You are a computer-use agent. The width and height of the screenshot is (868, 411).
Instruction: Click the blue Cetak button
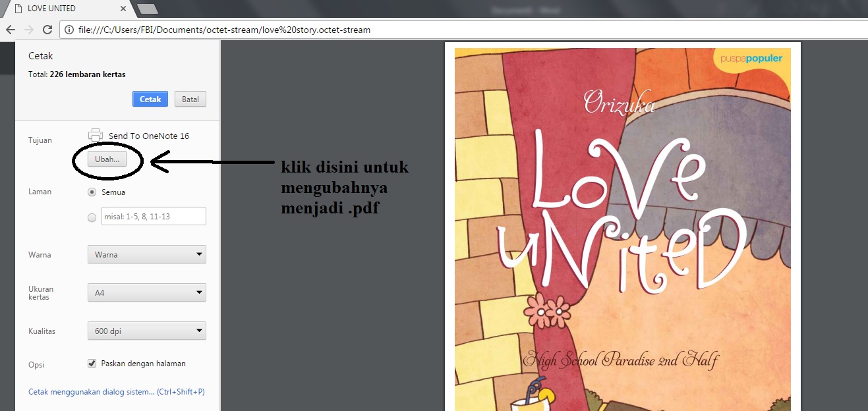[x=150, y=99]
